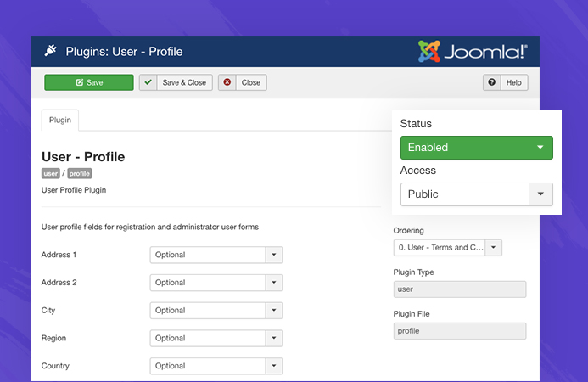
Task: Open the Ordering dropdown
Action: click(x=447, y=248)
